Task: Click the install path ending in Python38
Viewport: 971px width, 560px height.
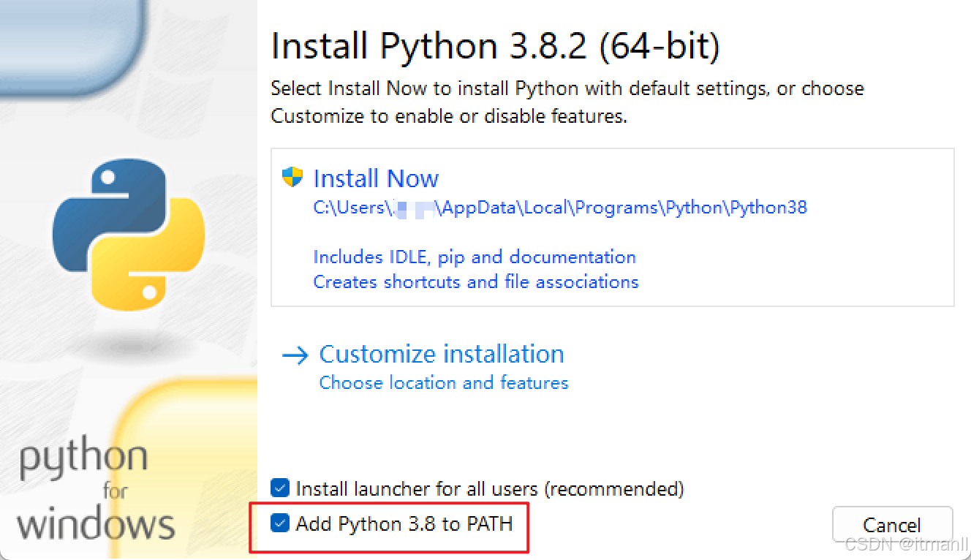Action: [x=560, y=208]
